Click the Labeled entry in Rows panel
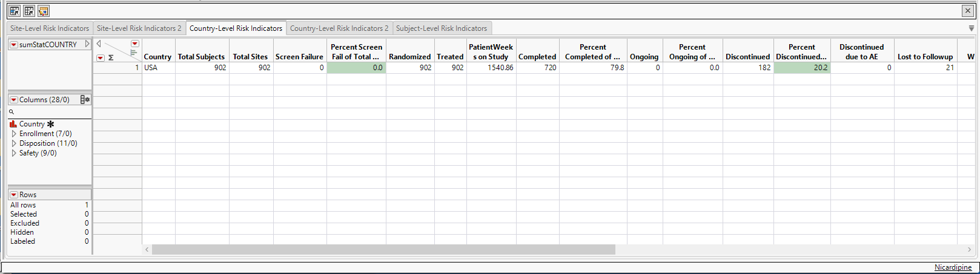 click(x=22, y=241)
